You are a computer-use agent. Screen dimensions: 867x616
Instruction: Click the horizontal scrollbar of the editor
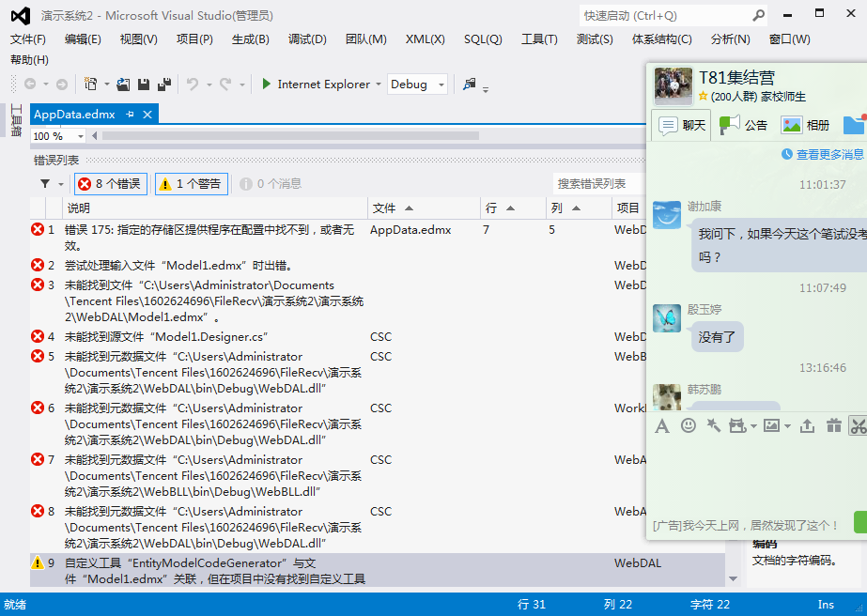click(x=291, y=136)
